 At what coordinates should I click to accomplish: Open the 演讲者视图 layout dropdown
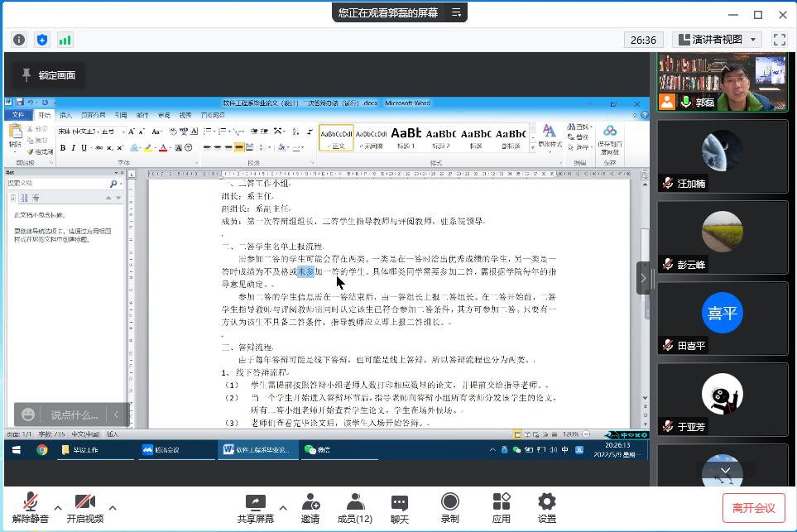718,40
